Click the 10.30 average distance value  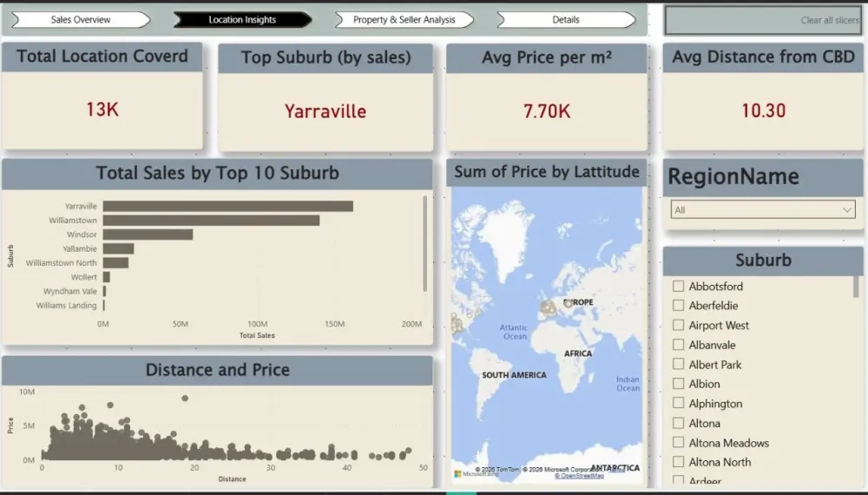point(763,111)
